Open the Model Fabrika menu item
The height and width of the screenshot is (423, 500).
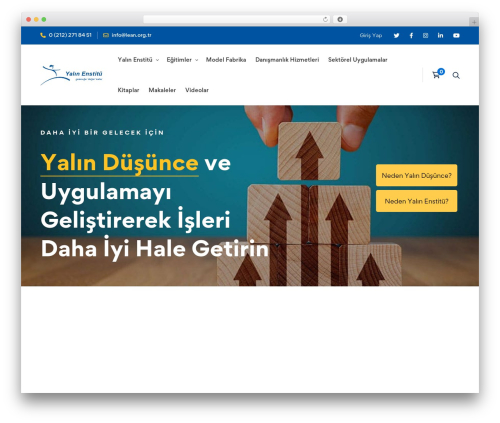tap(226, 60)
